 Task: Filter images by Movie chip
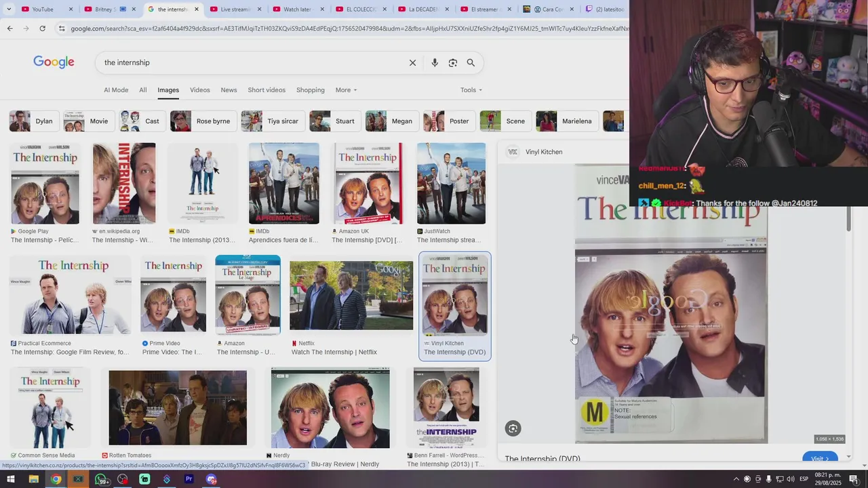88,121
